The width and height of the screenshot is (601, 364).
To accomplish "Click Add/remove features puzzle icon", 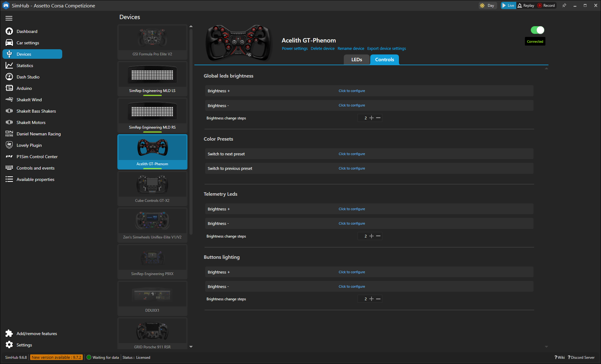I will [9, 334].
